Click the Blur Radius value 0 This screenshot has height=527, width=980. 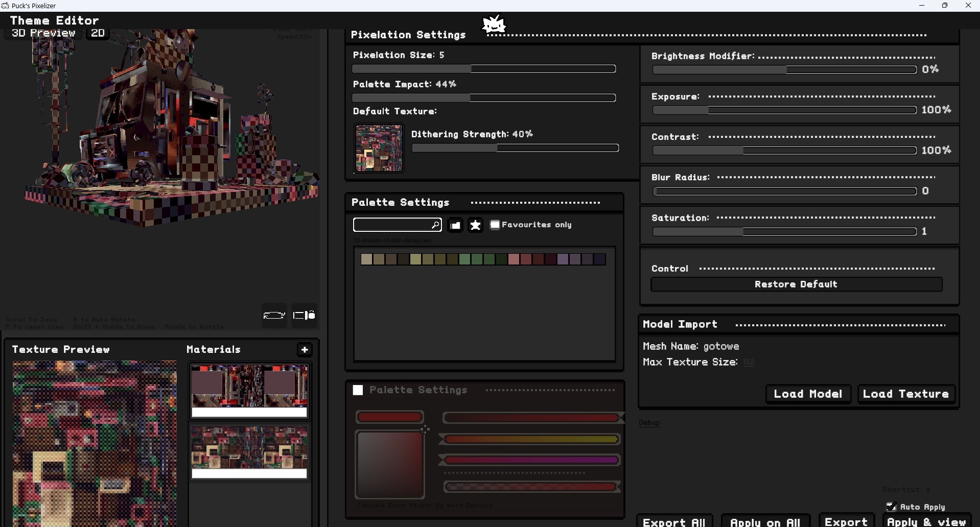coord(925,191)
